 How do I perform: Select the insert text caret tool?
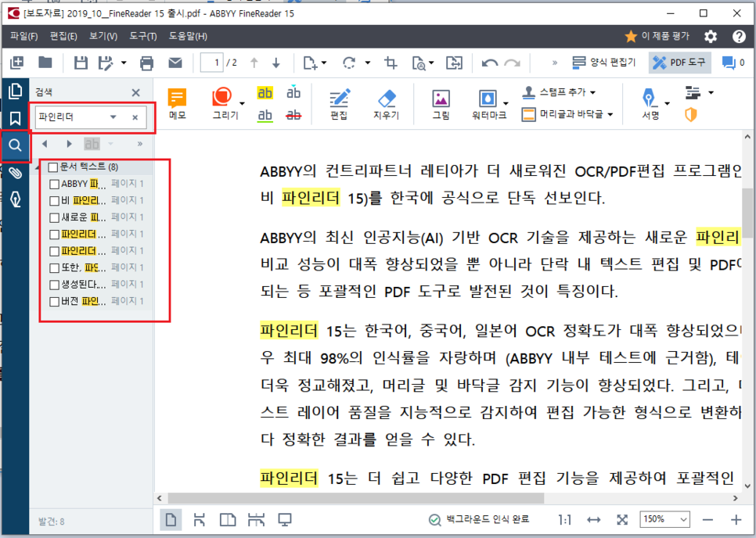tap(293, 91)
